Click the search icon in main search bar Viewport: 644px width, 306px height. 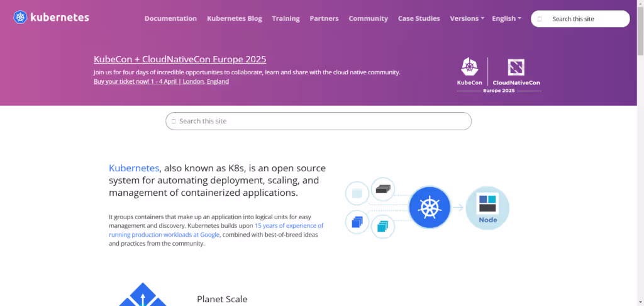[x=174, y=122]
